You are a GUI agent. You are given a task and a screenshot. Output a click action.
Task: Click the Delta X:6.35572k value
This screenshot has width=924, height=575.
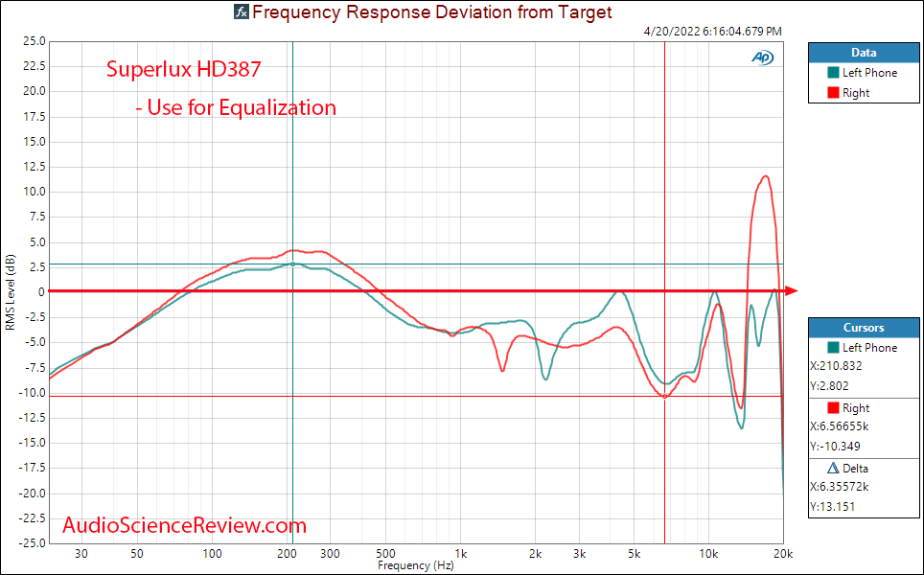[x=840, y=487]
